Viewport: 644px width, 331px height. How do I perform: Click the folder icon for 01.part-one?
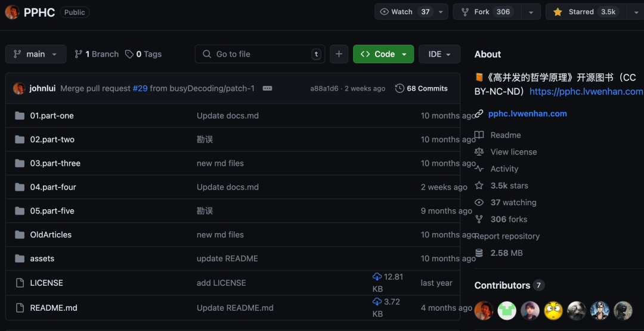19,115
